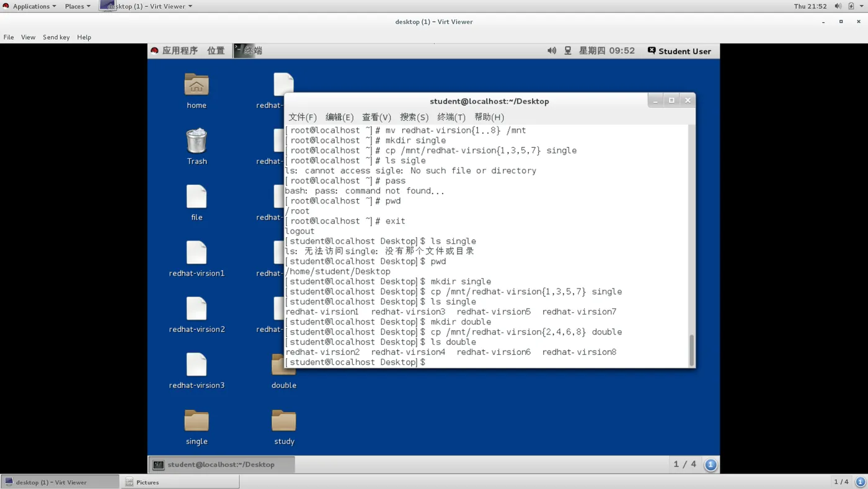Click the guest volume speaker icon
Viewport: 868px width, 489px height.
tap(552, 51)
